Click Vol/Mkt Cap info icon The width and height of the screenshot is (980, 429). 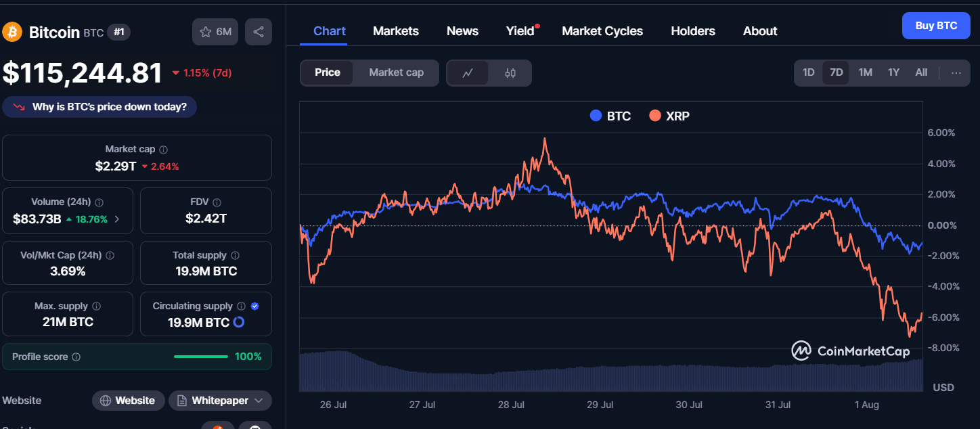click(x=110, y=256)
